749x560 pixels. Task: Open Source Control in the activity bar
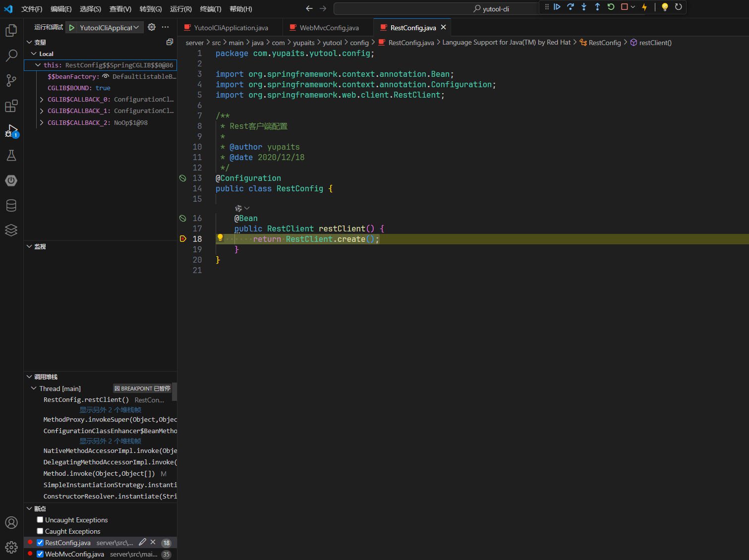pos(11,80)
